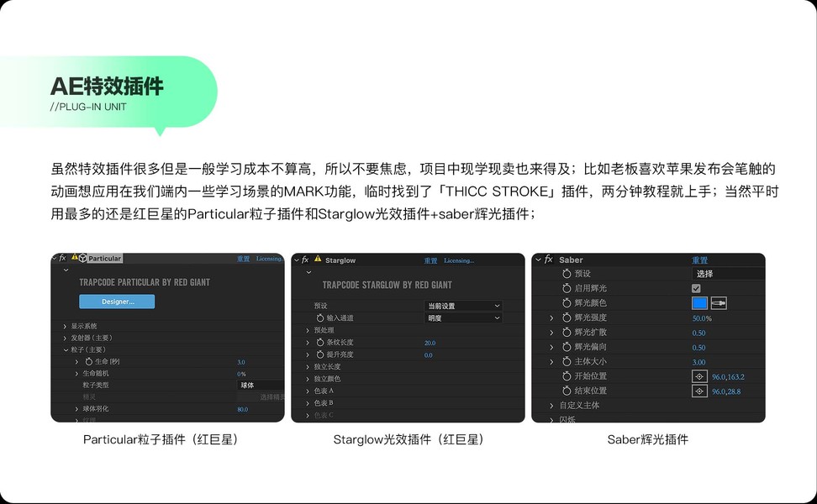
Task: Expand the 独立颜色 group in Starglow
Action: click(308, 379)
